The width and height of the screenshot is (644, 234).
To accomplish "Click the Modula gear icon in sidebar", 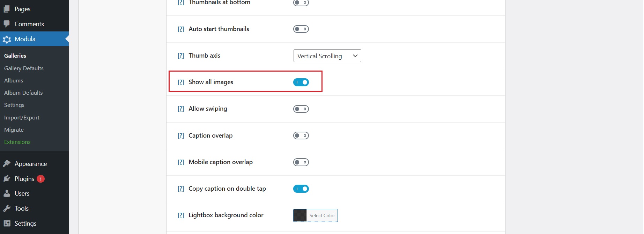I will (7, 39).
